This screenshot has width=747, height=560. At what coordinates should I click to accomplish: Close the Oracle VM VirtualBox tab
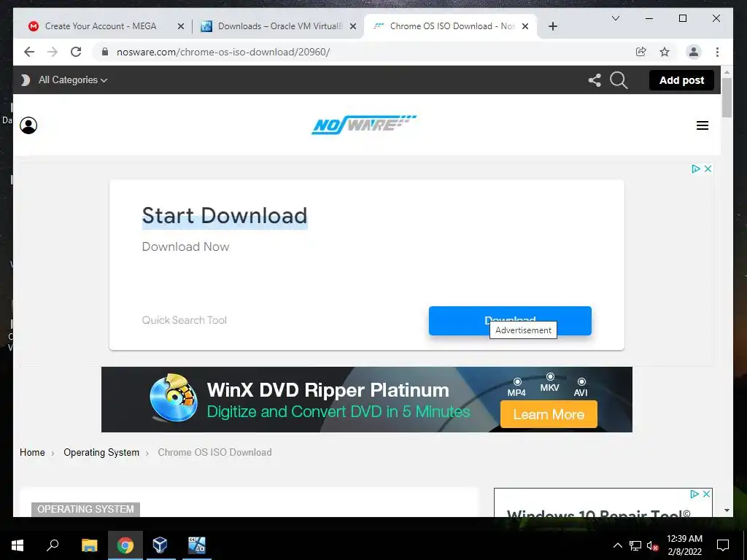(353, 26)
